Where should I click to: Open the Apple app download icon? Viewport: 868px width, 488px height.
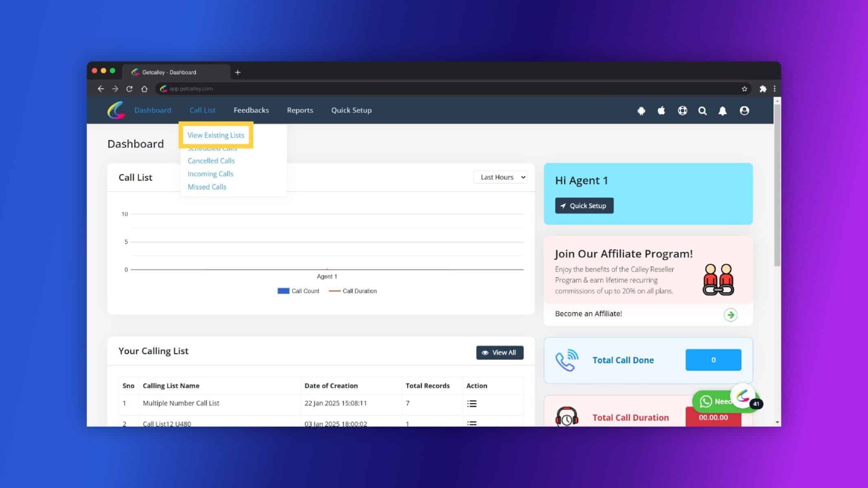661,111
